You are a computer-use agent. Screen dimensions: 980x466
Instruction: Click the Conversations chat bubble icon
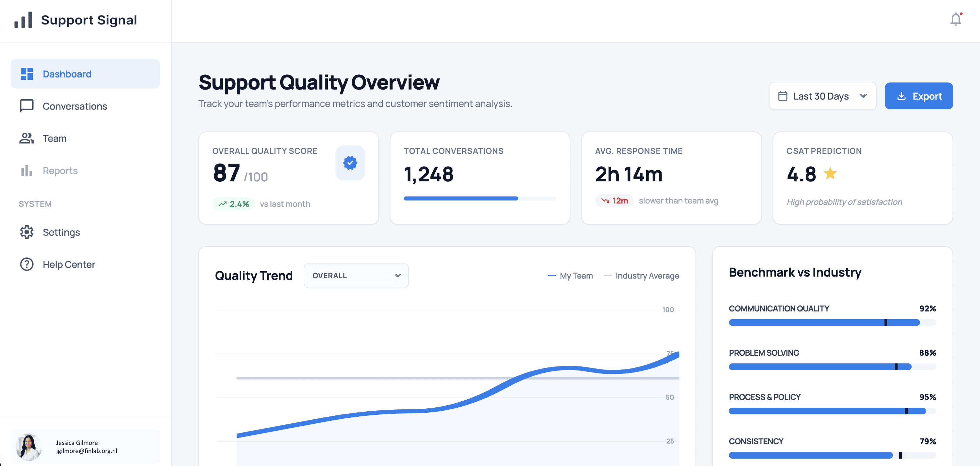[x=26, y=106]
